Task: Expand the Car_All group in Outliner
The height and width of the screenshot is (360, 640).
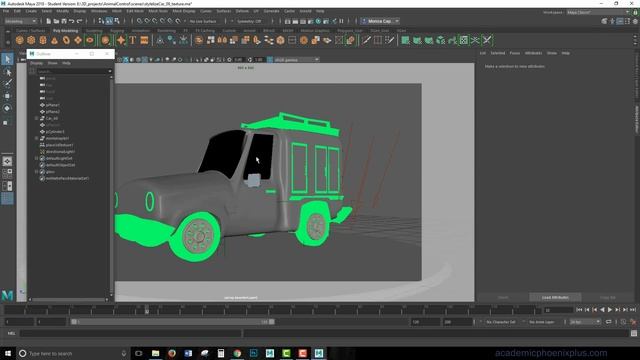Action: pyautogui.click(x=36, y=118)
